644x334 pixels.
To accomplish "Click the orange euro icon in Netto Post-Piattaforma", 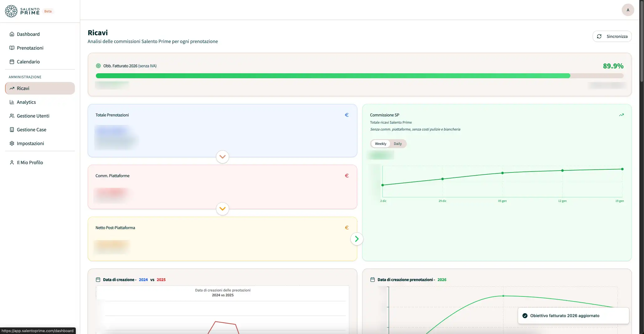I will (x=347, y=228).
